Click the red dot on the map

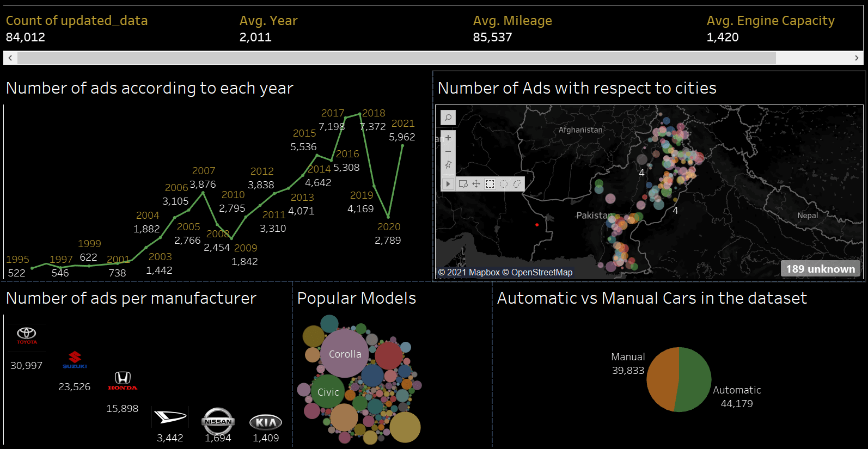point(537,225)
